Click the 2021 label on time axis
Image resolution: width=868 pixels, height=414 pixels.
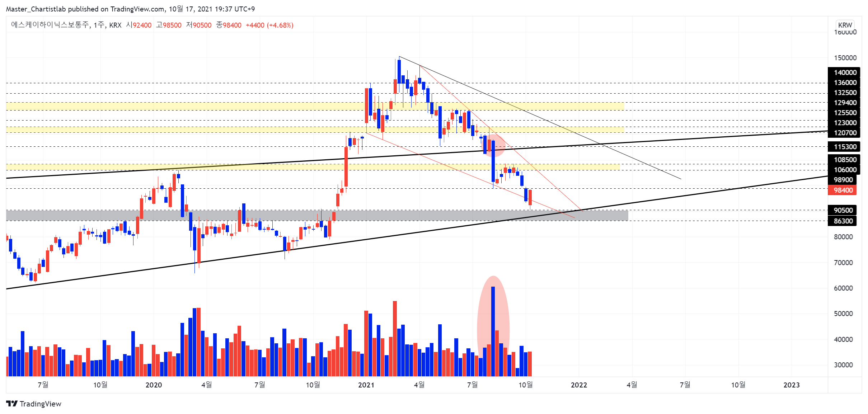[366, 385]
